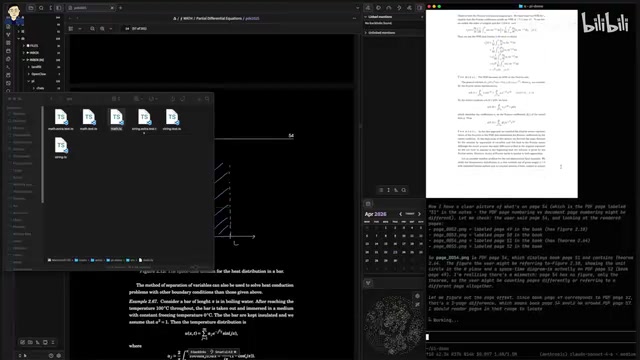Focus the PDF page number field
640x360 pixels.
[x=127, y=29]
